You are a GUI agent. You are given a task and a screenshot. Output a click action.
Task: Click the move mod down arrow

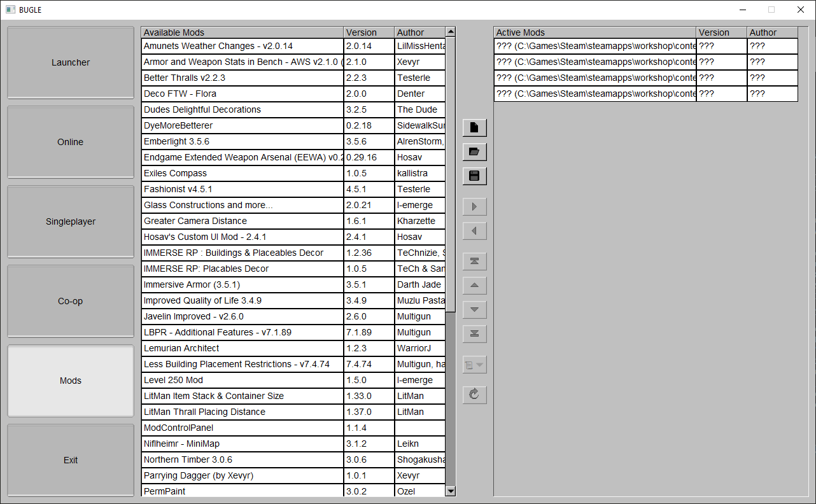click(474, 309)
